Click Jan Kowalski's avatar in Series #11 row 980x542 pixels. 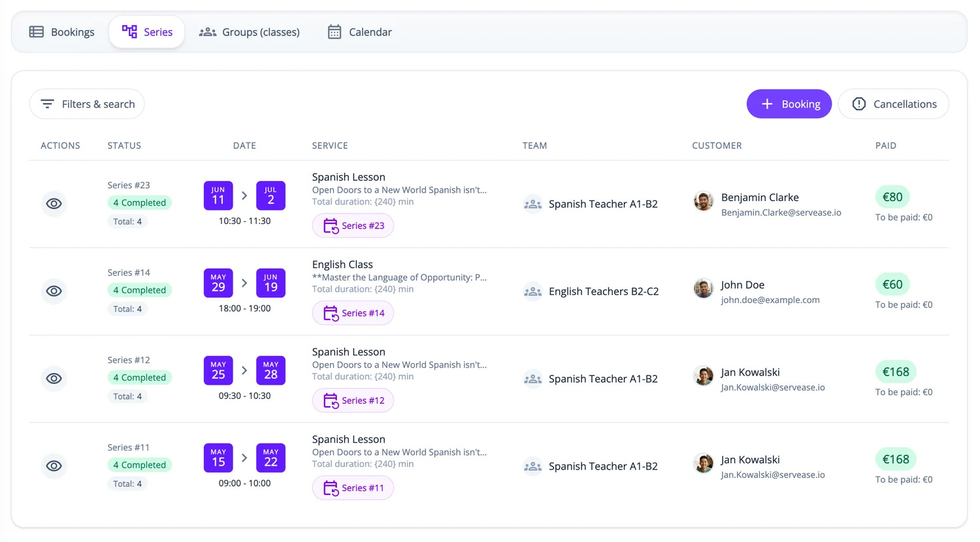point(704,464)
